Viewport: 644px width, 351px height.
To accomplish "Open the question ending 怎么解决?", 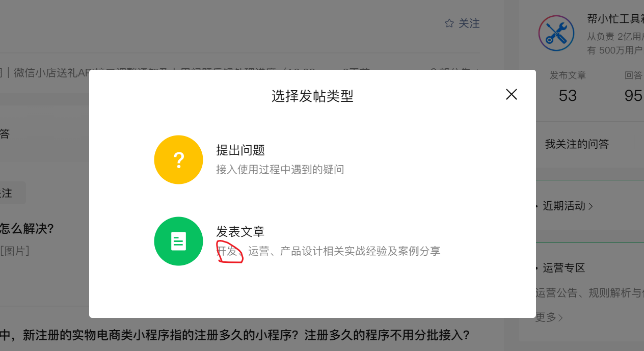I will pyautogui.click(x=27, y=229).
